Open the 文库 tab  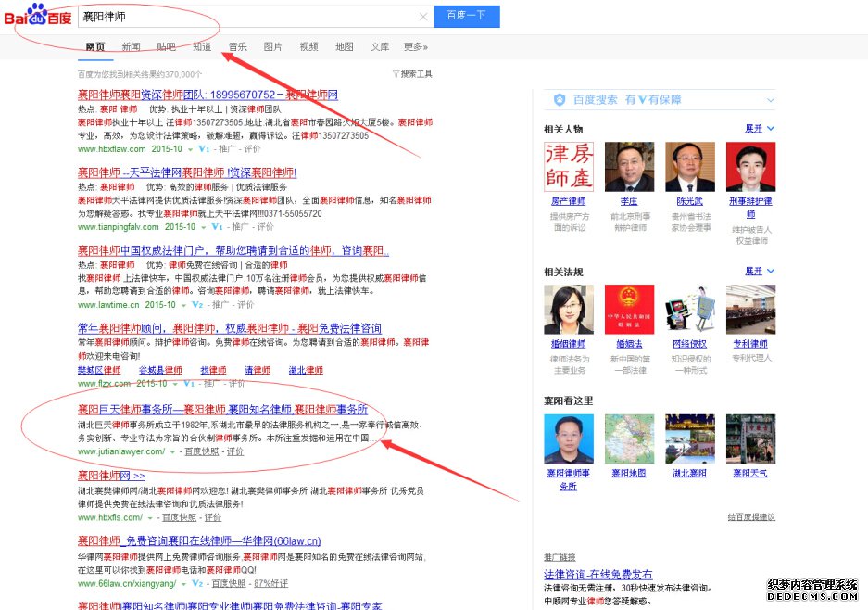point(380,47)
